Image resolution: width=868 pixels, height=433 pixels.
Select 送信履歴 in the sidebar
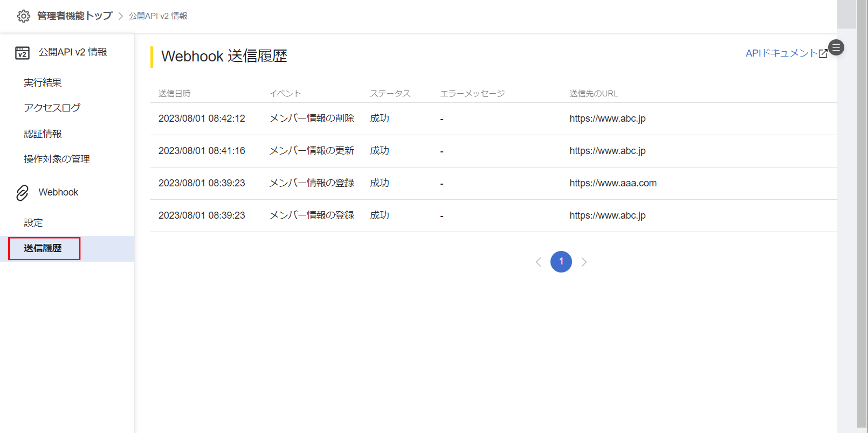[x=43, y=249]
